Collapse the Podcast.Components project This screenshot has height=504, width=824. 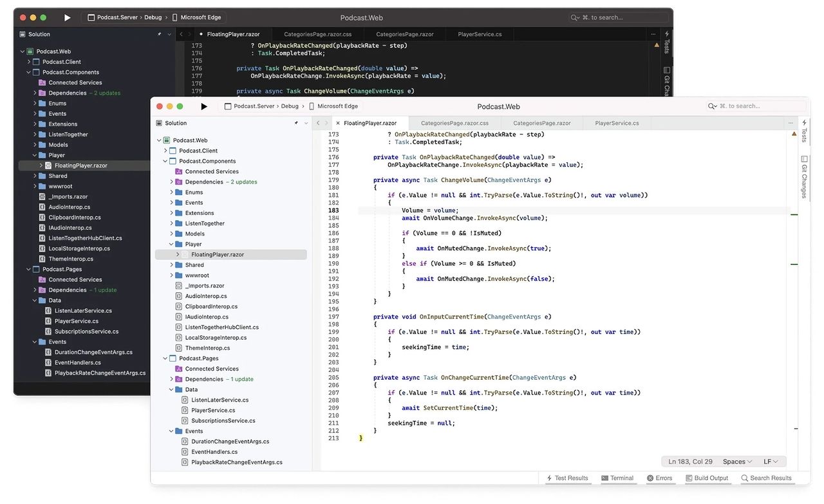pyautogui.click(x=165, y=160)
